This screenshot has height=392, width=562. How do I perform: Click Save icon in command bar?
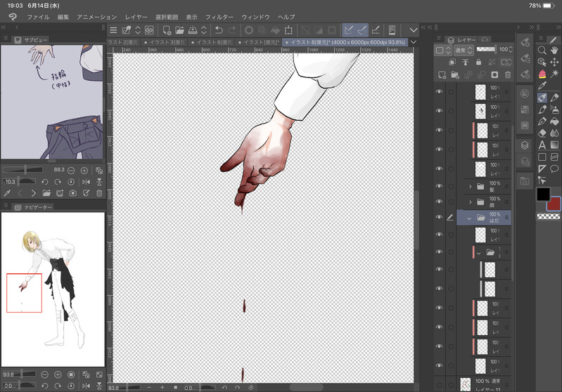click(193, 30)
